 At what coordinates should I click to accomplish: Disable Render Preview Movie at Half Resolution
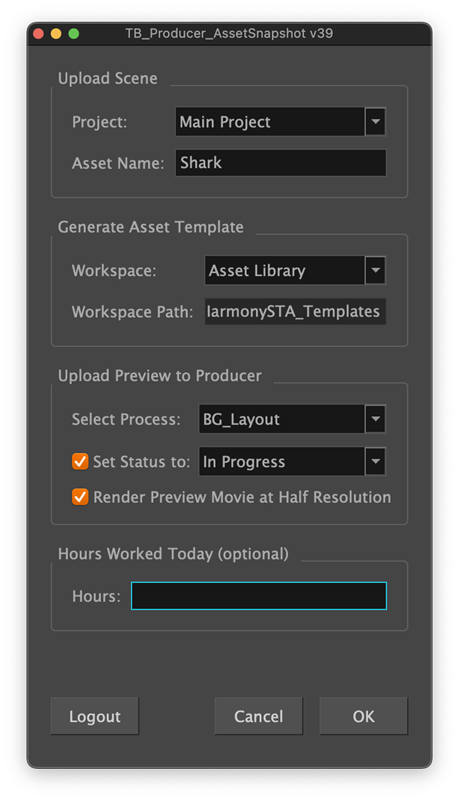pyautogui.click(x=80, y=496)
